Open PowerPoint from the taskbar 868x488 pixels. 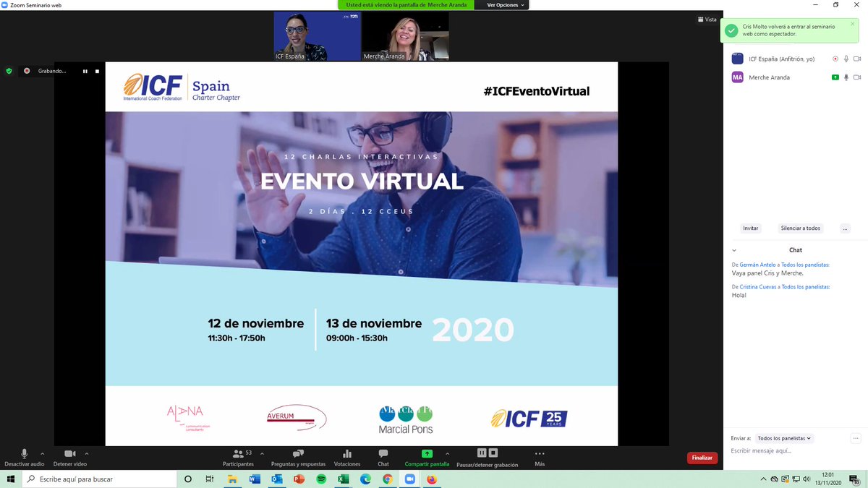(299, 479)
